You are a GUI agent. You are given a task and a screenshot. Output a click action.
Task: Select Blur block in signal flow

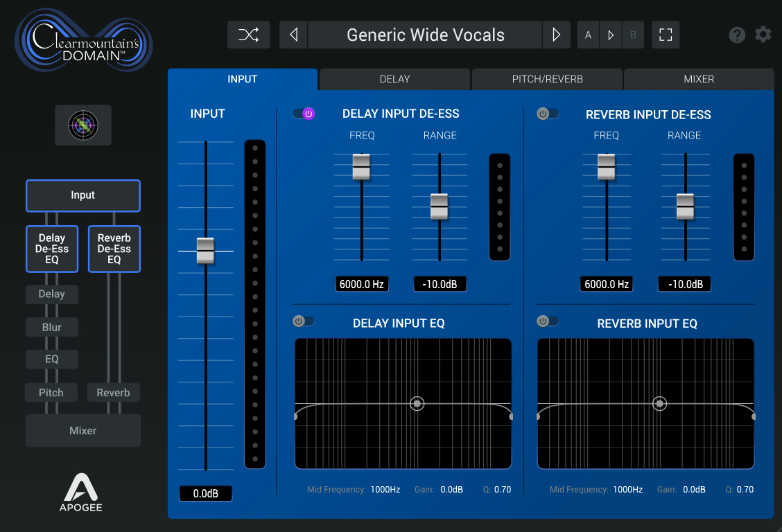[x=52, y=327]
